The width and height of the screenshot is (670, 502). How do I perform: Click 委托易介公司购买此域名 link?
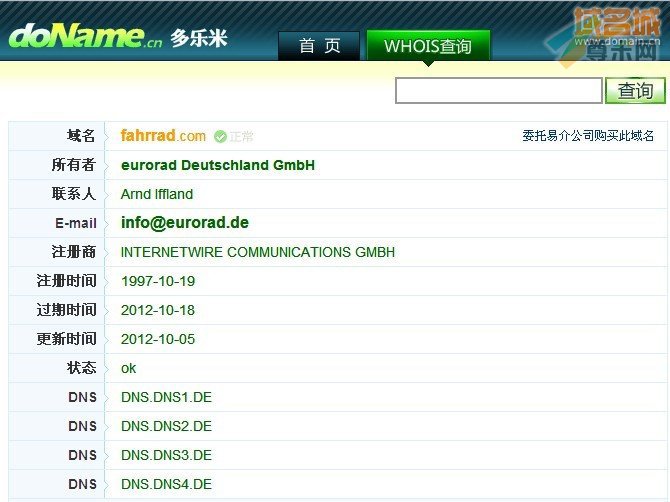click(x=588, y=136)
